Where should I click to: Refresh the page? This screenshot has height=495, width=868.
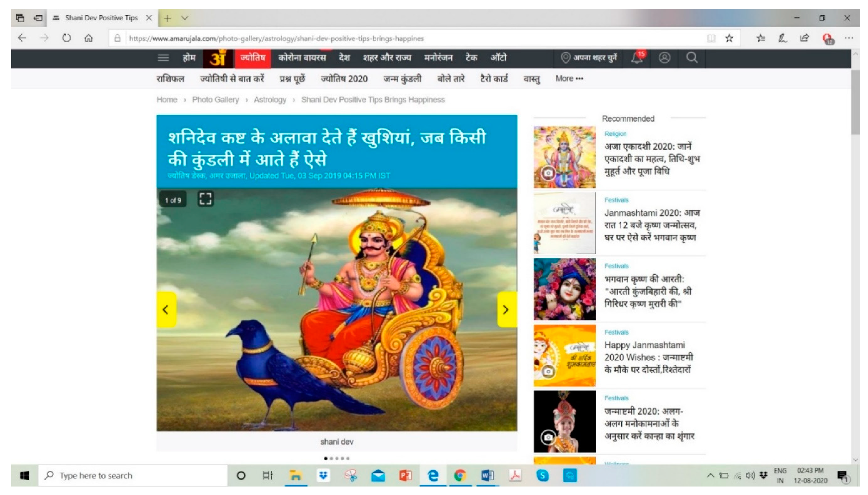66,38
